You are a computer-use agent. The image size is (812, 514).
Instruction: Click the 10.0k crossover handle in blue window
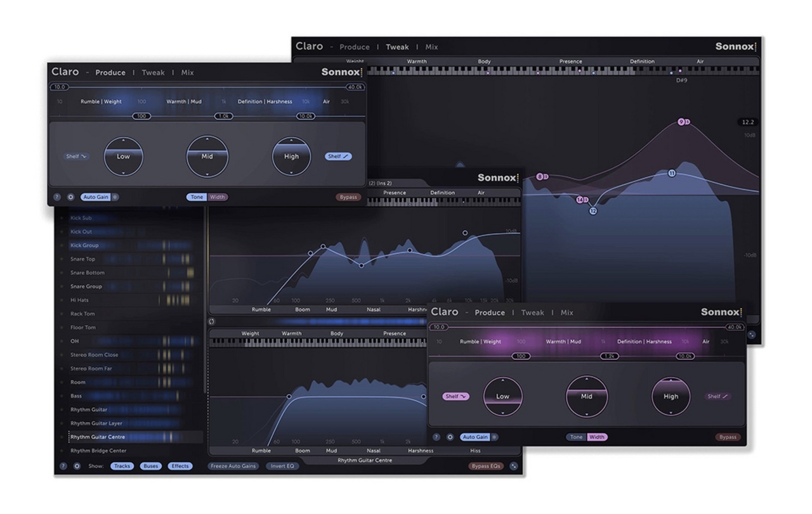pyautogui.click(x=306, y=116)
